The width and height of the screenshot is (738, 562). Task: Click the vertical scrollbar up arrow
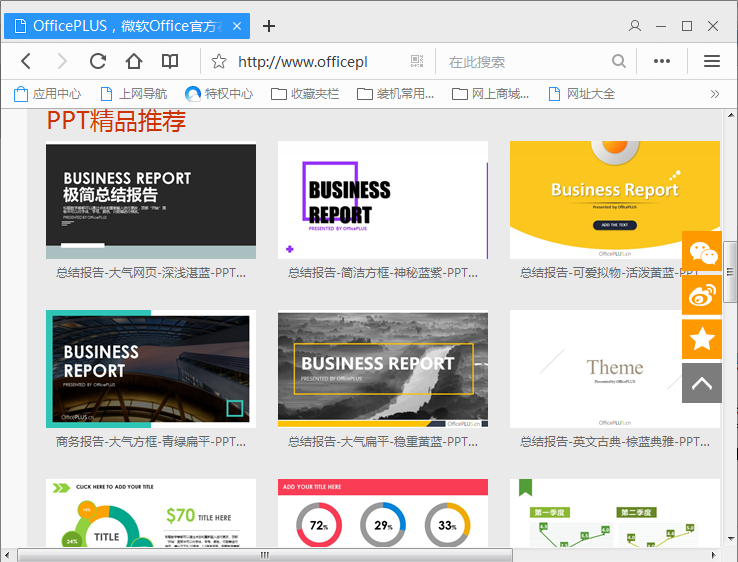click(730, 115)
